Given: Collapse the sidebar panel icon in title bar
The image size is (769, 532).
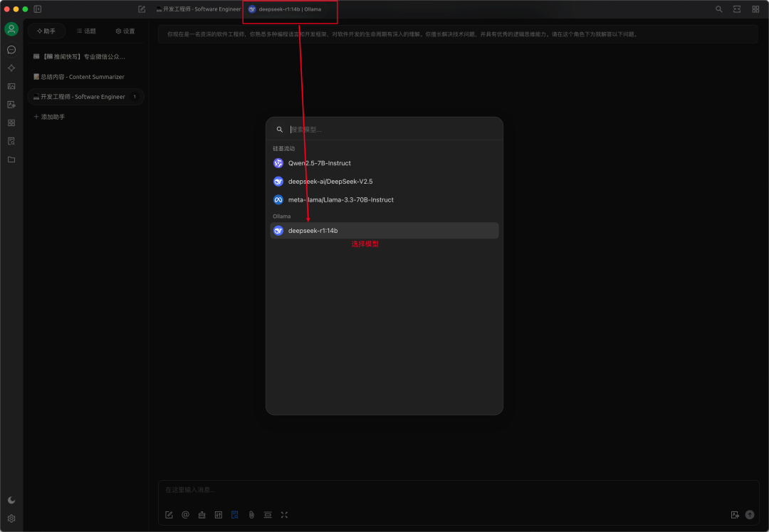Looking at the screenshot, I should tap(37, 9).
